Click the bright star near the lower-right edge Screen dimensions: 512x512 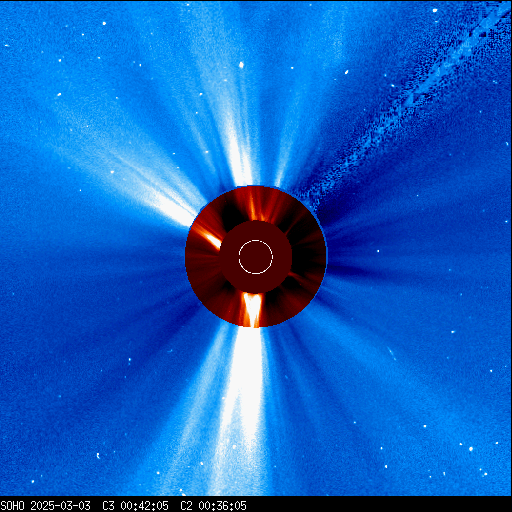471,449
